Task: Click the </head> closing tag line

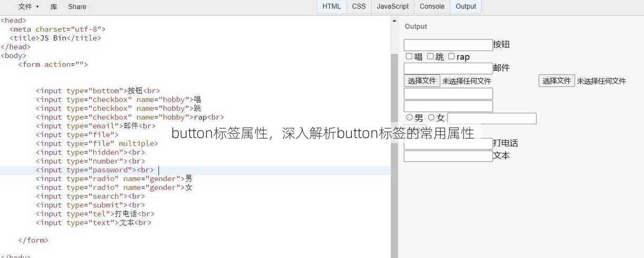Action: point(15,47)
